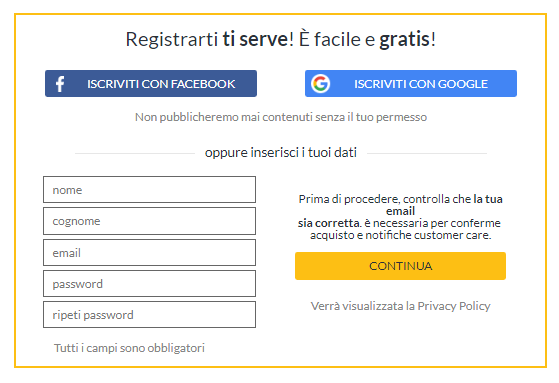Select the ripeti password field
This screenshot has width=559, height=383.
[149, 315]
